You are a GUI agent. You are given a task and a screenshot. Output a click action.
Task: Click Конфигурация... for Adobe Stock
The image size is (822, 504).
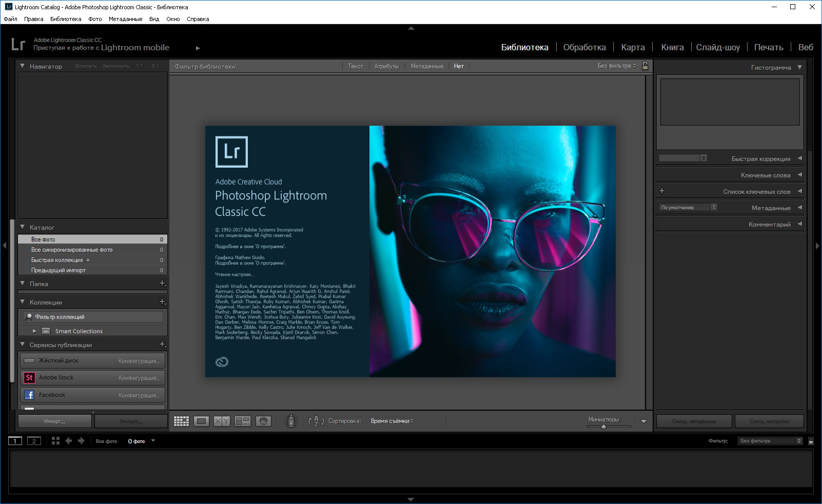(139, 378)
